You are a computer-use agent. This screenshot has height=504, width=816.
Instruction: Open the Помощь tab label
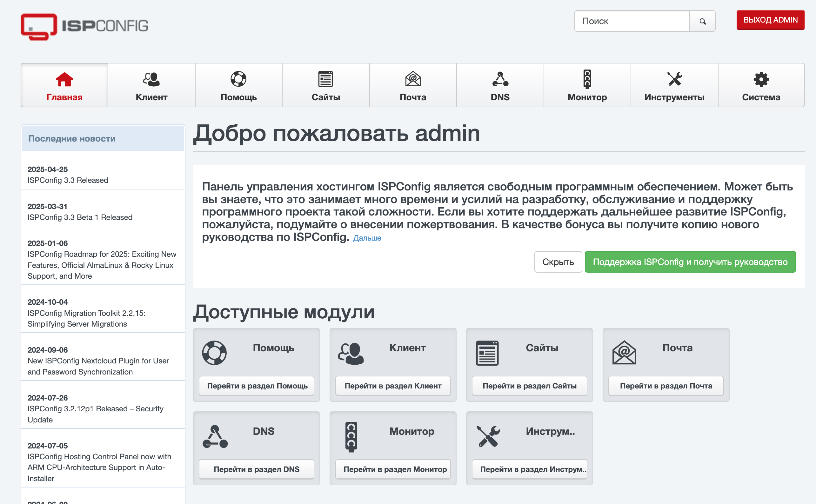238,97
